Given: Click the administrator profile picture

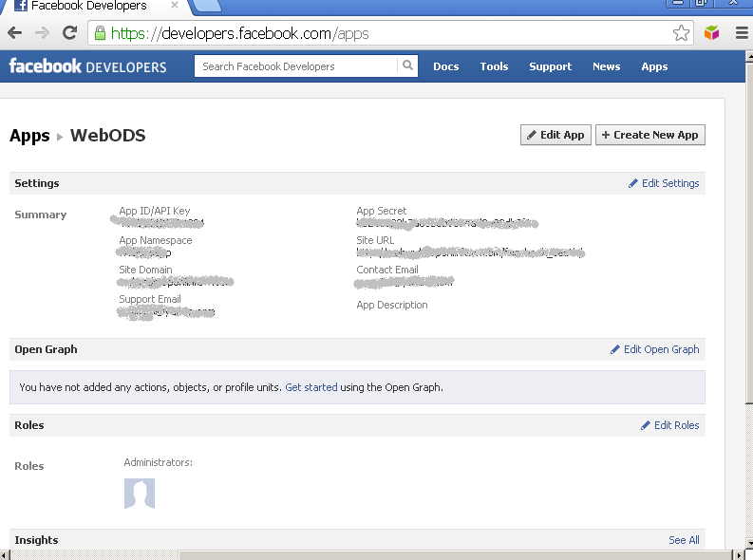Looking at the screenshot, I should point(140,494).
